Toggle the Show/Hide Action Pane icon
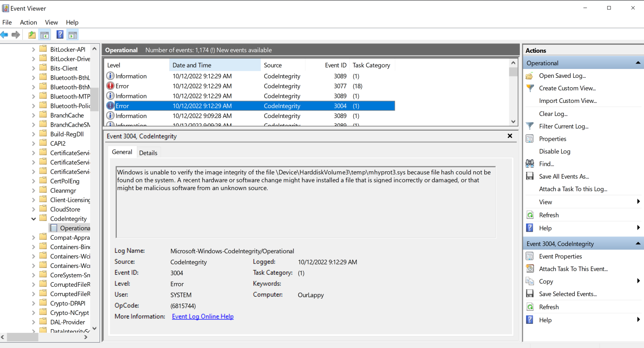644x348 pixels. click(x=73, y=35)
